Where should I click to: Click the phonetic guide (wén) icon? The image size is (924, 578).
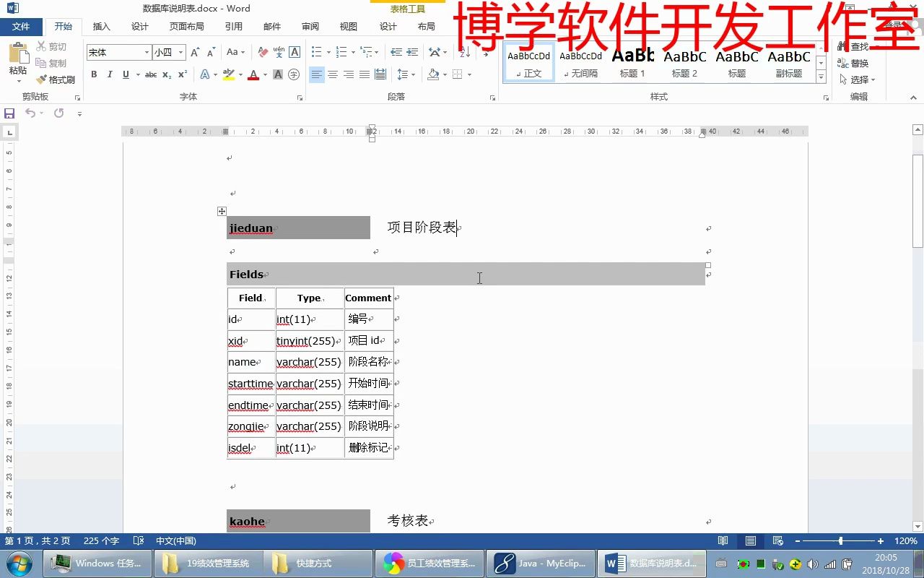279,52
